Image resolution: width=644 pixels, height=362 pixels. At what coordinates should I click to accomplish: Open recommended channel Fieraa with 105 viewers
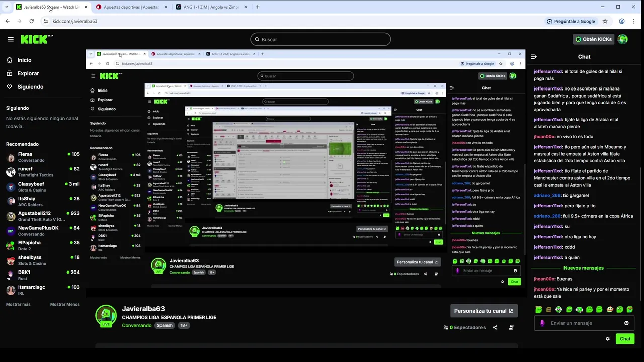click(x=43, y=157)
